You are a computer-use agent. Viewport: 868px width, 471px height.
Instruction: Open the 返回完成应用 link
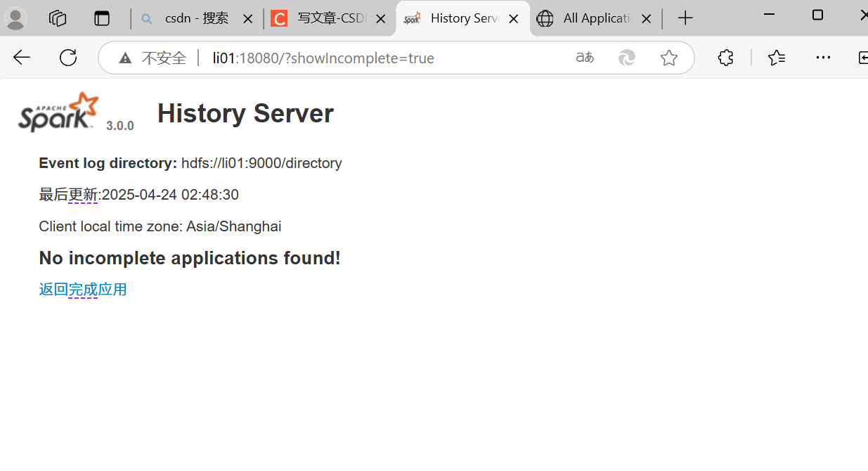(x=83, y=290)
